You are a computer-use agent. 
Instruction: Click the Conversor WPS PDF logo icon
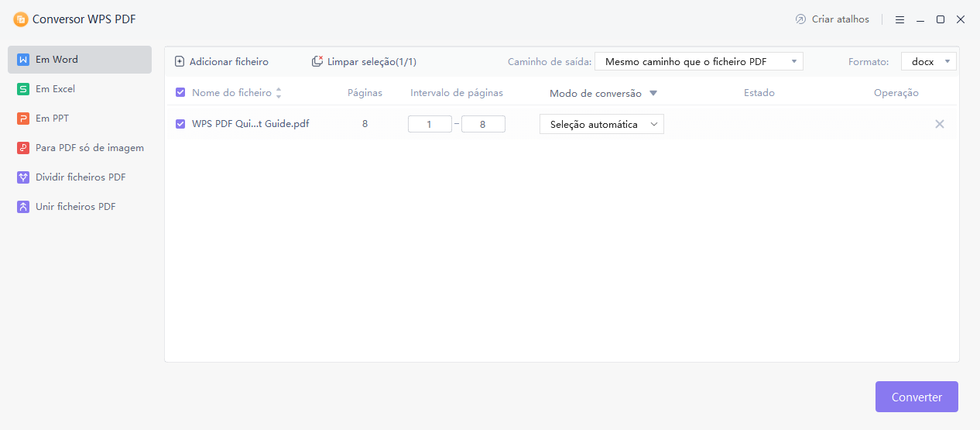[21, 19]
